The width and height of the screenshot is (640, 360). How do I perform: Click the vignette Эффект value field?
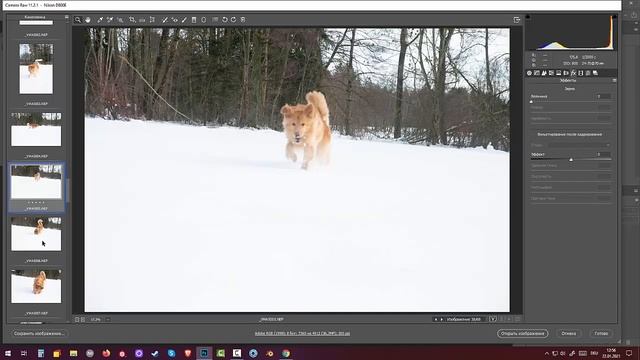[x=604, y=154]
